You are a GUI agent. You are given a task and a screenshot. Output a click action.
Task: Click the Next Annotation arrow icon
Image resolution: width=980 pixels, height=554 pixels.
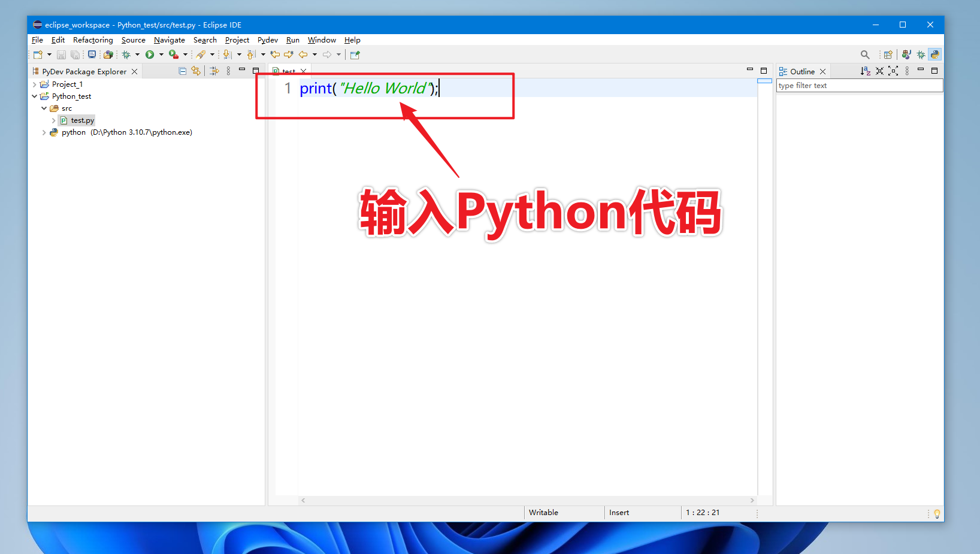tap(228, 55)
